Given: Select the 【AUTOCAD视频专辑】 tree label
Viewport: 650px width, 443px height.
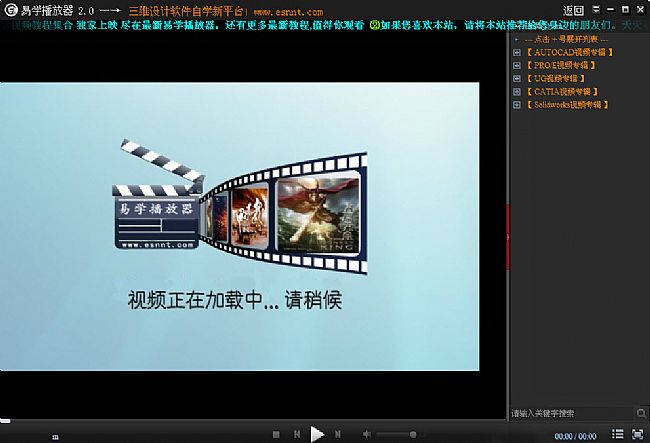Looking at the screenshot, I should coord(570,52).
